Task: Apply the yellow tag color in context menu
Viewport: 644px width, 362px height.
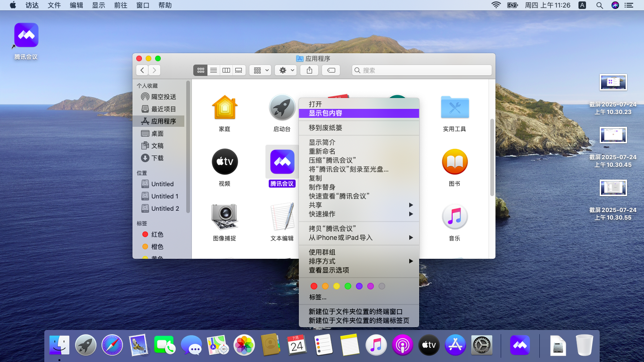Action: point(337,286)
